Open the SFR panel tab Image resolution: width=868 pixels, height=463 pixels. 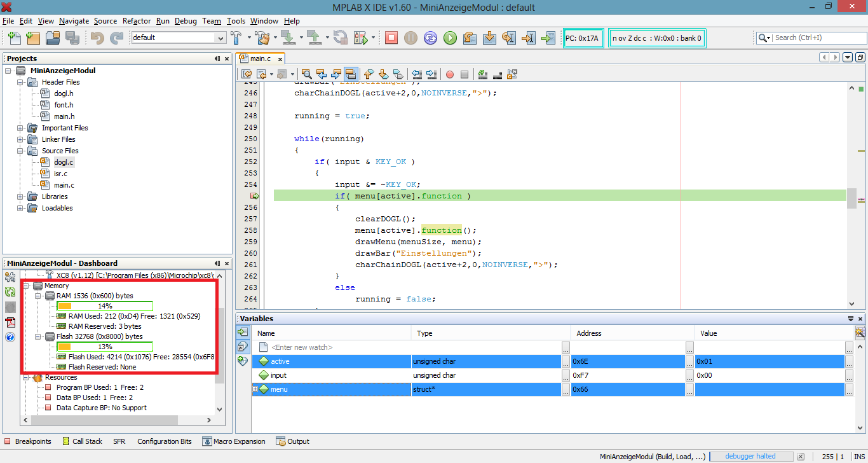pos(119,441)
